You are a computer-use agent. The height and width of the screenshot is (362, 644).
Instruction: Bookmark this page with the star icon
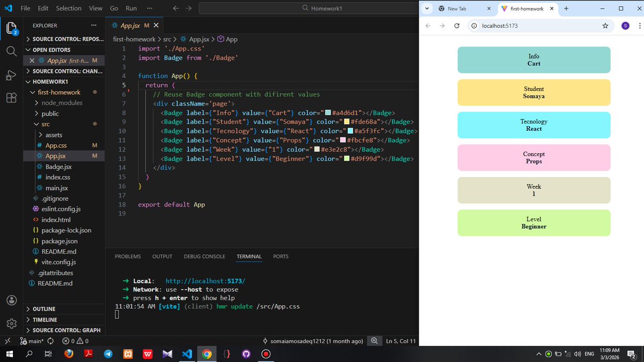(605, 26)
